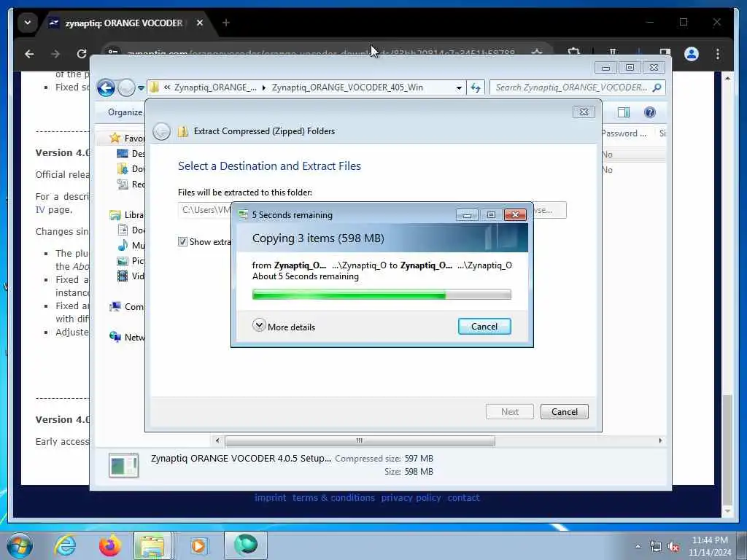Click Explorer scrollbar right arrow
Screen dimensions: 747x560
(x=660, y=441)
